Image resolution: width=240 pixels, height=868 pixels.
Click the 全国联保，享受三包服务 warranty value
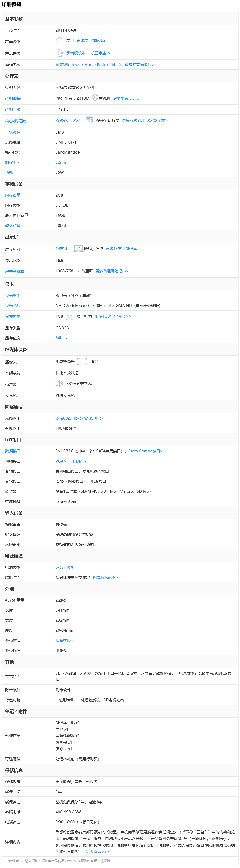tap(76, 782)
